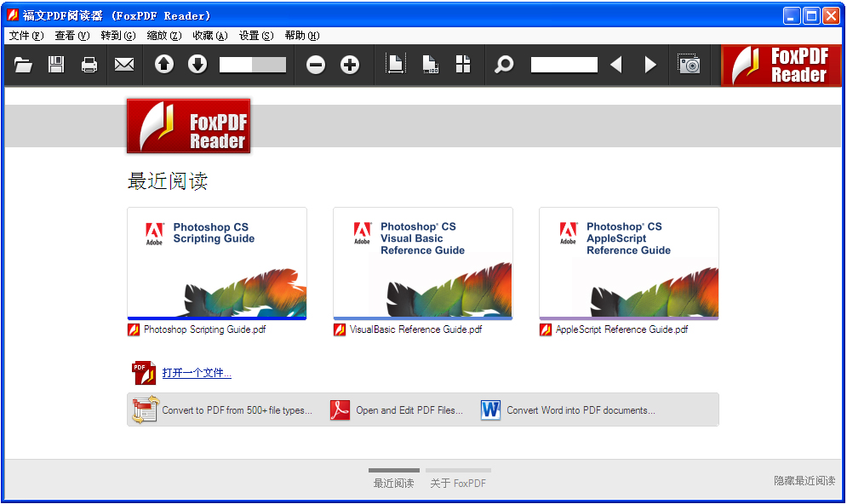Switch to the 最近阅读 bottom tab

(x=394, y=479)
